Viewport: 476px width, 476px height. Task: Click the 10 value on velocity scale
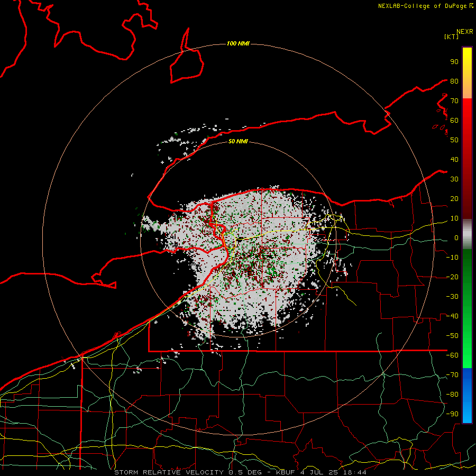click(x=454, y=218)
